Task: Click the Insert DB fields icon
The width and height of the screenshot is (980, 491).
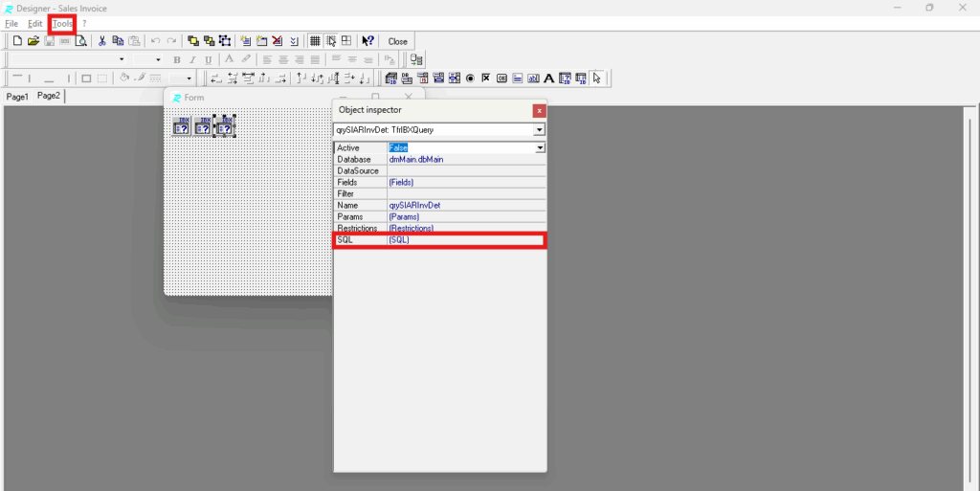Action: [416, 59]
